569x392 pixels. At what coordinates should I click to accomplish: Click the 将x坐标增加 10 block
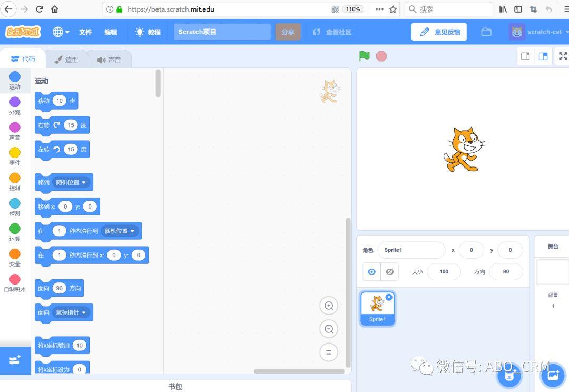coord(62,346)
